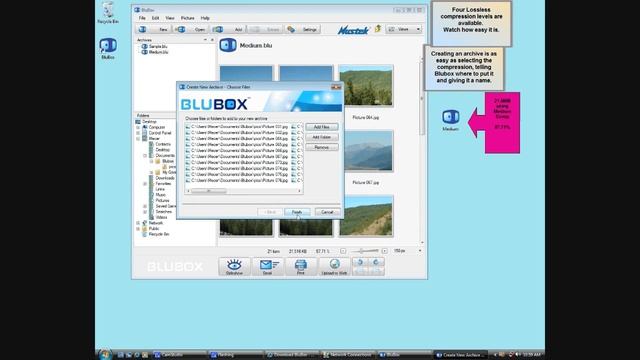Viewport: 640px width, 360px height.
Task: Expand the Computer node in Folders tree
Action: 138,127
